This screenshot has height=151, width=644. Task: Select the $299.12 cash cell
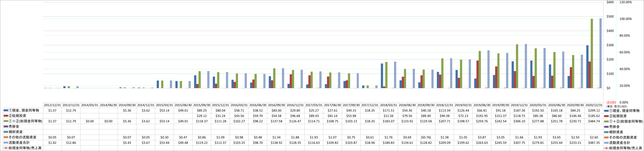click(x=594, y=110)
